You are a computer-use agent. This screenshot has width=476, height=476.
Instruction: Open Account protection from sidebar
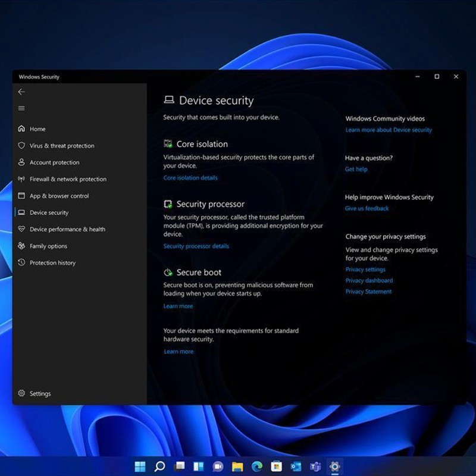[x=54, y=162]
